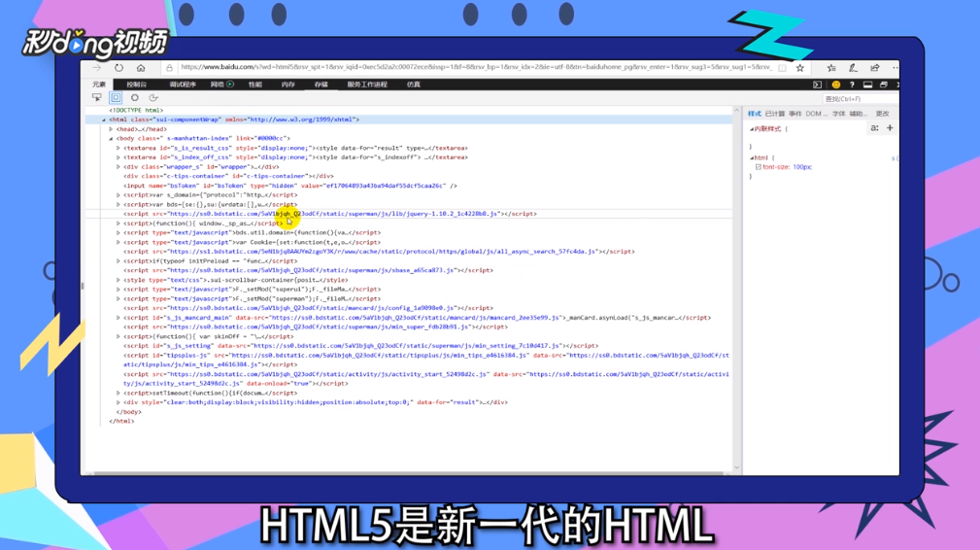Switch to the 网络 tab

(217, 85)
